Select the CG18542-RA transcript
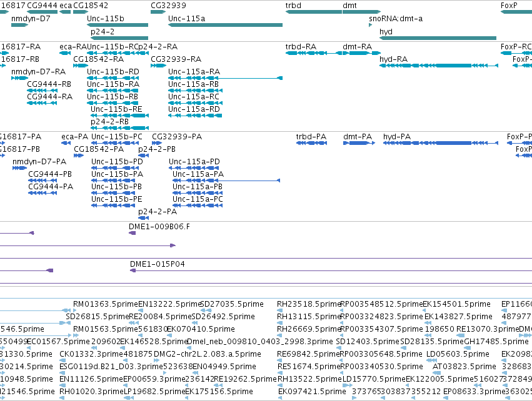The height and width of the screenshot is (401, 532). [81, 66]
